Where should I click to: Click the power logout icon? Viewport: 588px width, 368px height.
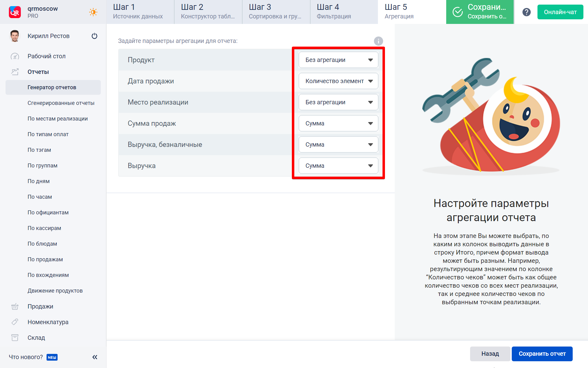point(94,36)
